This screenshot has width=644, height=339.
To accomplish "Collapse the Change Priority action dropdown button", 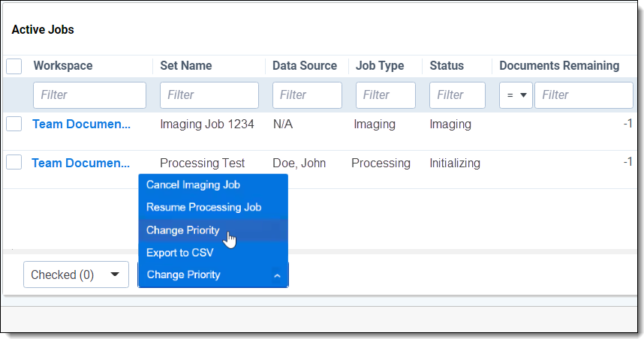I will pos(213,274).
